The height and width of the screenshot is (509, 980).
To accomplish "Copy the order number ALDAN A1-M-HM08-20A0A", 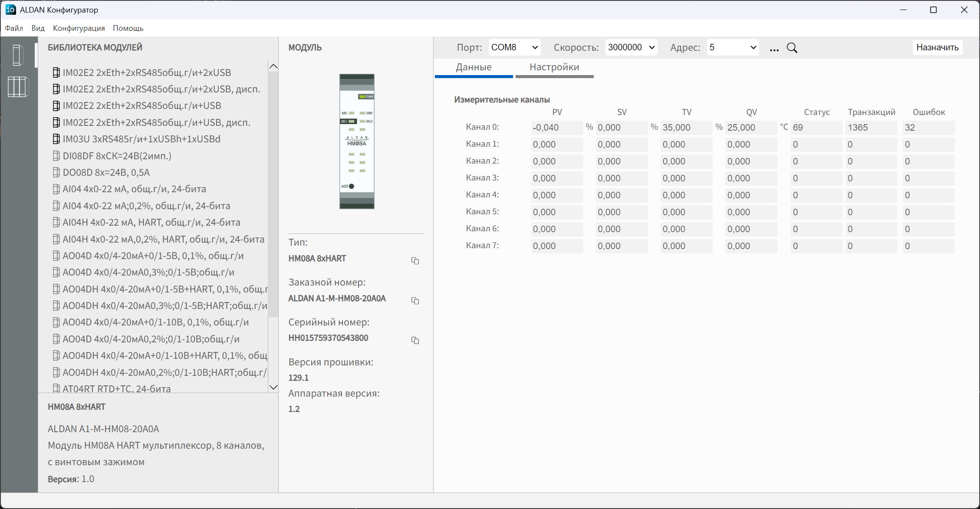I will coord(415,300).
